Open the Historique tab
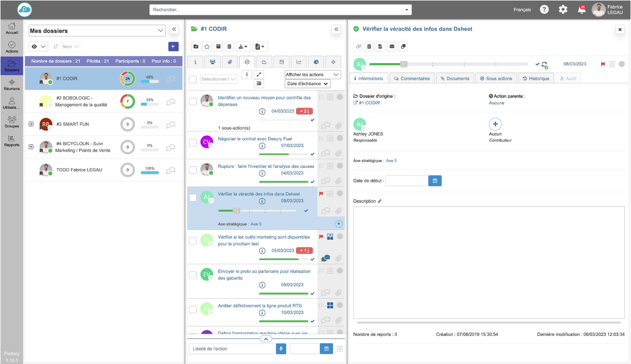This screenshot has width=631, height=364. (534, 79)
